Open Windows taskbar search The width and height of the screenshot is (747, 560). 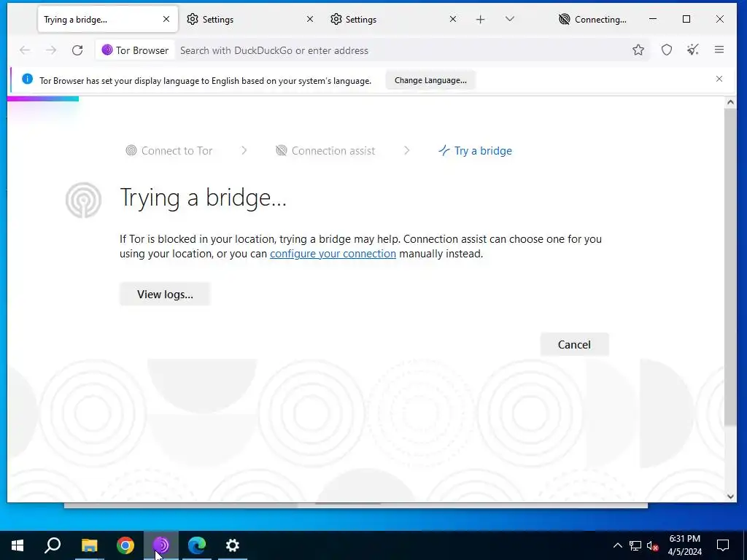[53, 545]
